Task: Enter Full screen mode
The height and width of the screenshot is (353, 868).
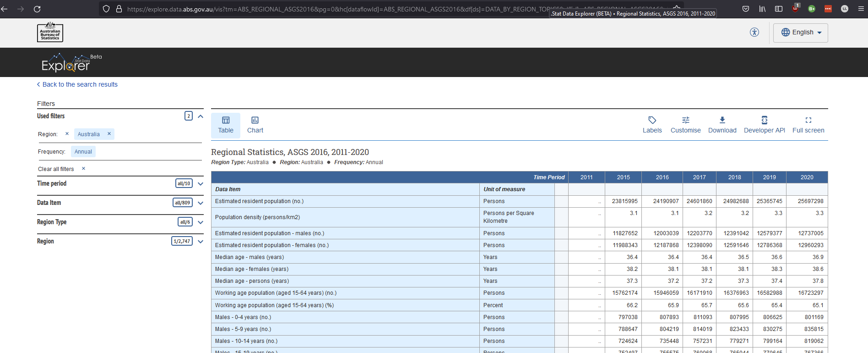Action: pos(808,125)
